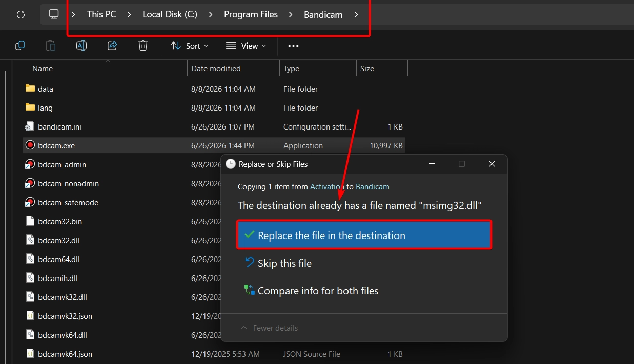Image resolution: width=634 pixels, height=364 pixels.
Task: Click the bdcamvk64.json file icon
Action: (x=30, y=354)
